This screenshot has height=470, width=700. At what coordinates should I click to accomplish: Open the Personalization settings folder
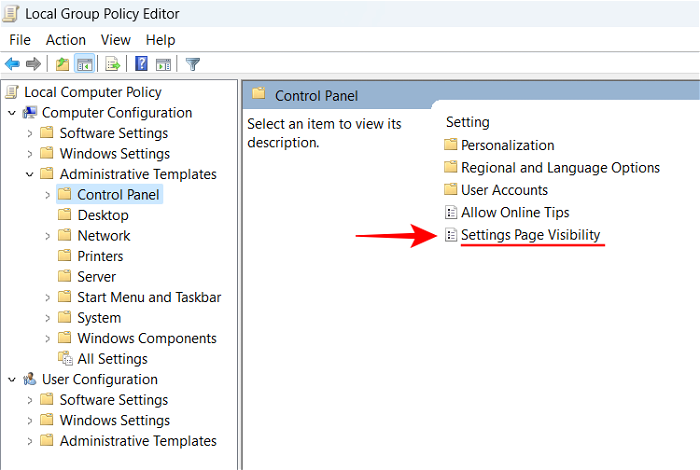click(x=508, y=145)
